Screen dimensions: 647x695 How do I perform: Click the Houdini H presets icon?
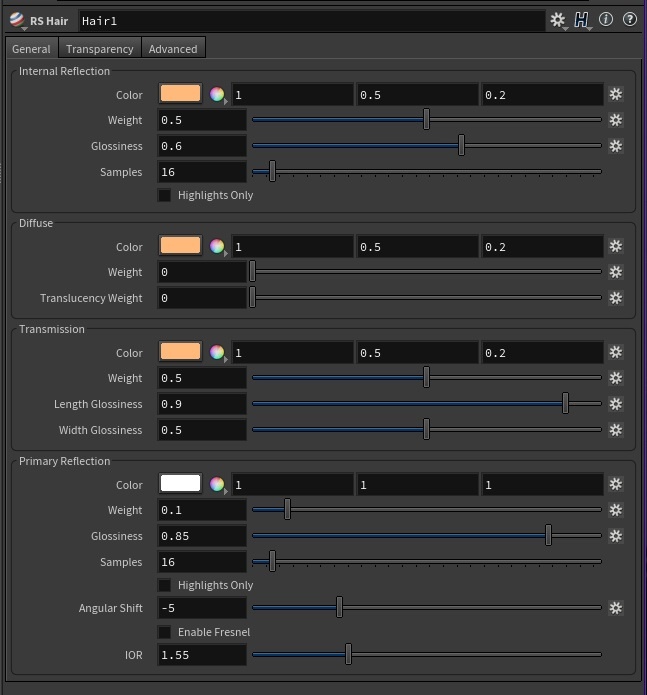[x=581, y=20]
